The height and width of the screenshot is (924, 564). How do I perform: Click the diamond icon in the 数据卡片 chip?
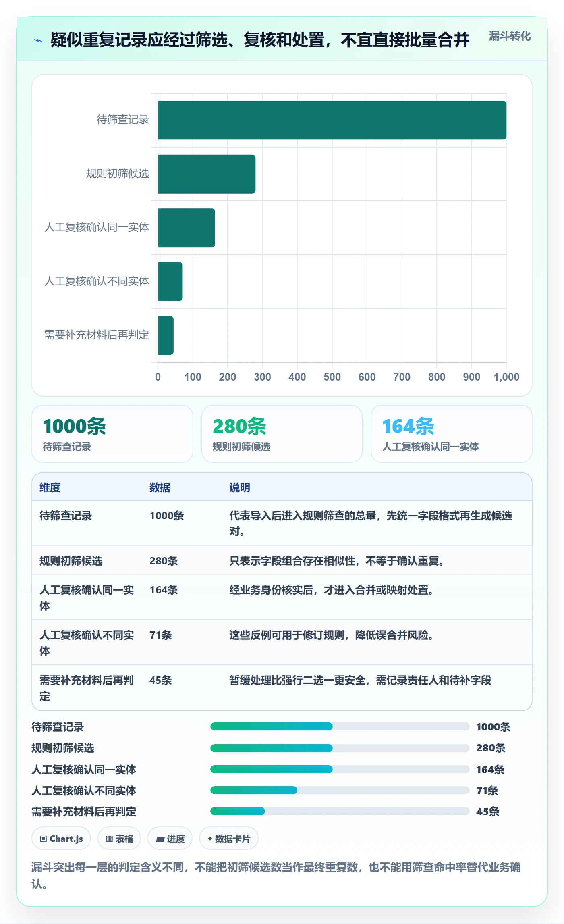[210, 839]
